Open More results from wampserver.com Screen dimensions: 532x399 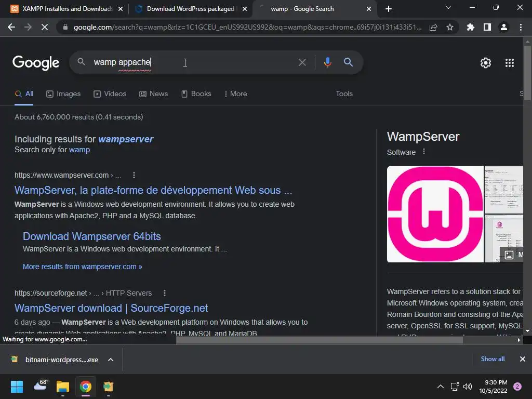coord(83,267)
